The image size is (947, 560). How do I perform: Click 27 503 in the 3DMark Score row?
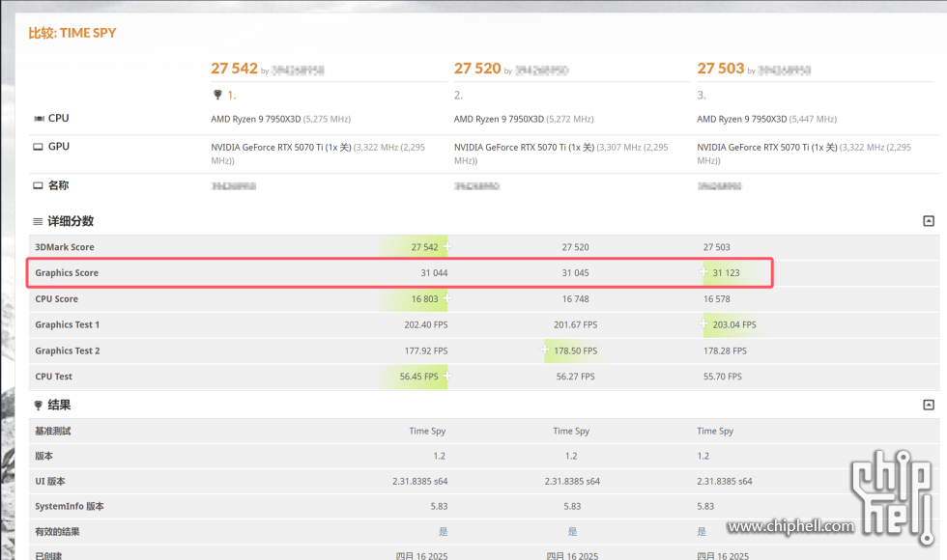tap(717, 247)
